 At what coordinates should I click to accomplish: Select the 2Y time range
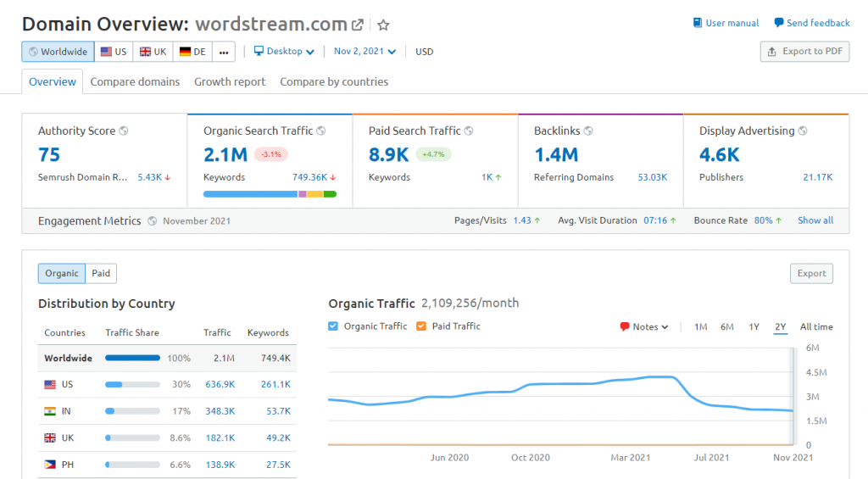click(x=780, y=326)
